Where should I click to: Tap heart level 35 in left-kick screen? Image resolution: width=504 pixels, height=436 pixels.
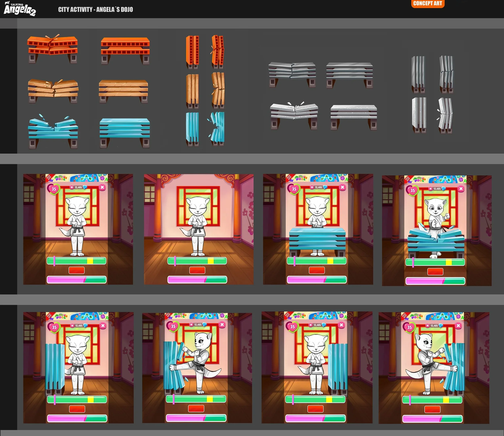point(173,326)
